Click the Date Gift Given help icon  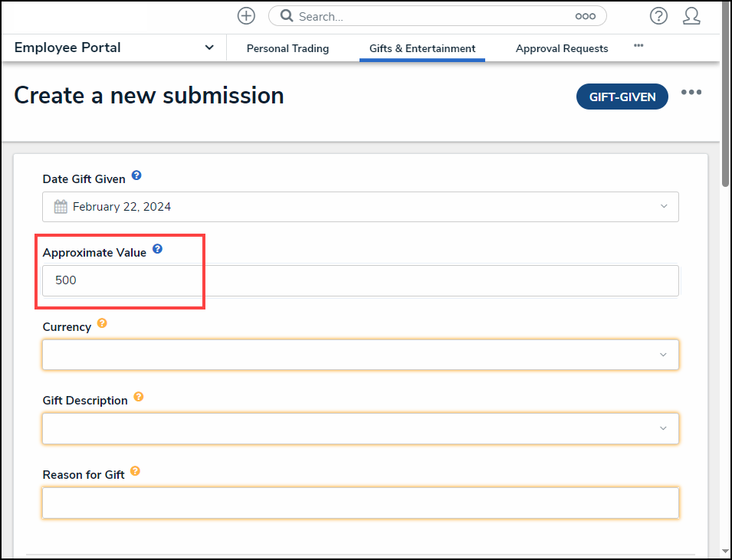[136, 175]
